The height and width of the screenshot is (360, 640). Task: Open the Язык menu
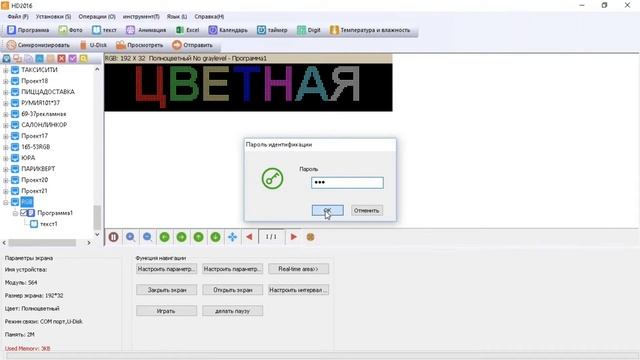tap(177, 17)
